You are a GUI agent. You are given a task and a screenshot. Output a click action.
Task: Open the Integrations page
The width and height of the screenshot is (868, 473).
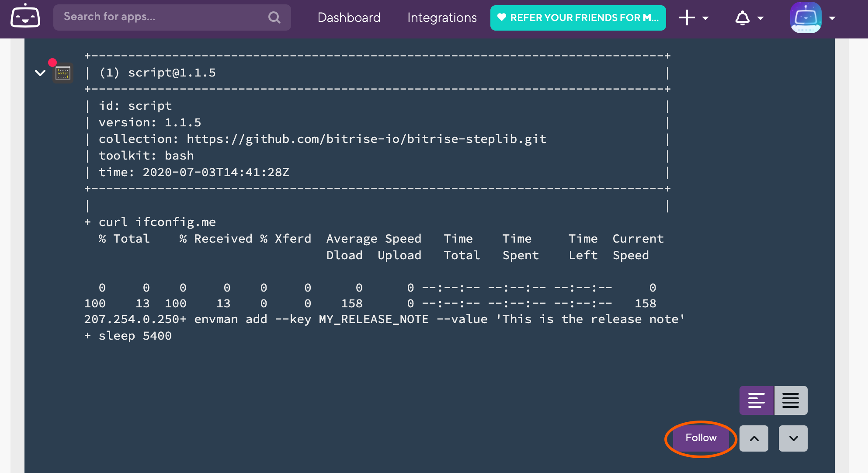coord(442,17)
